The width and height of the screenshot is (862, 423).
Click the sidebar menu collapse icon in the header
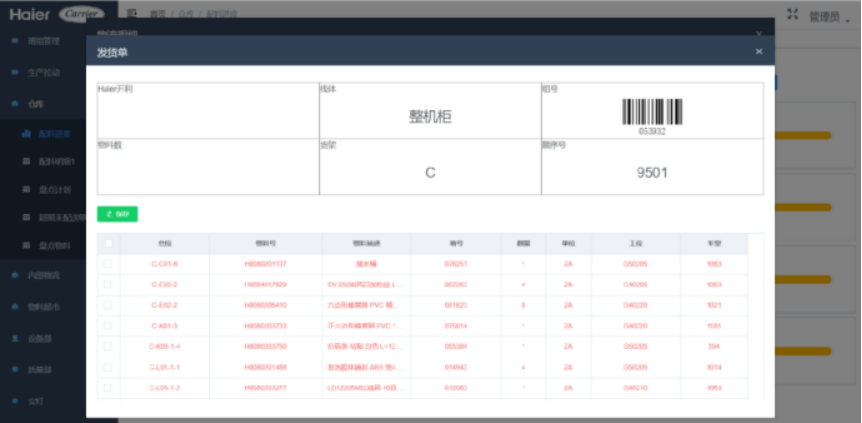(133, 15)
